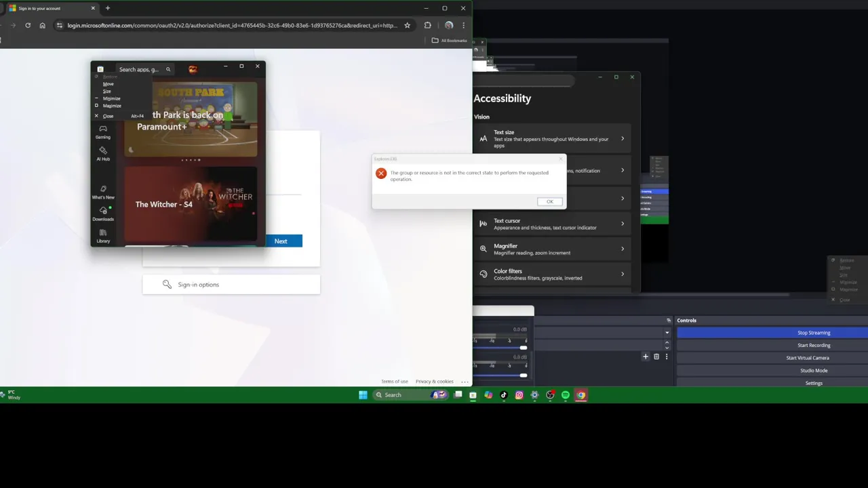Viewport: 868px width, 488px height.
Task: Open Magnifier accessibility setting
Action: [552, 249]
